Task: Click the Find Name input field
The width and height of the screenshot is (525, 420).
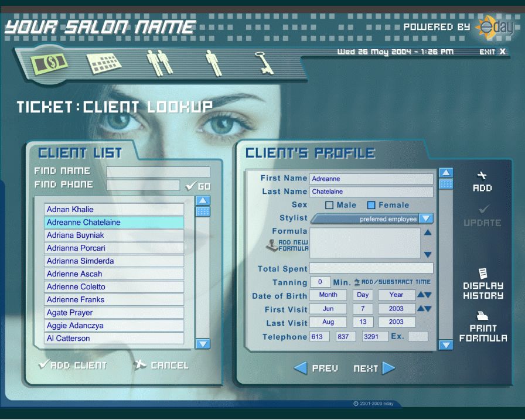Action: pos(158,172)
